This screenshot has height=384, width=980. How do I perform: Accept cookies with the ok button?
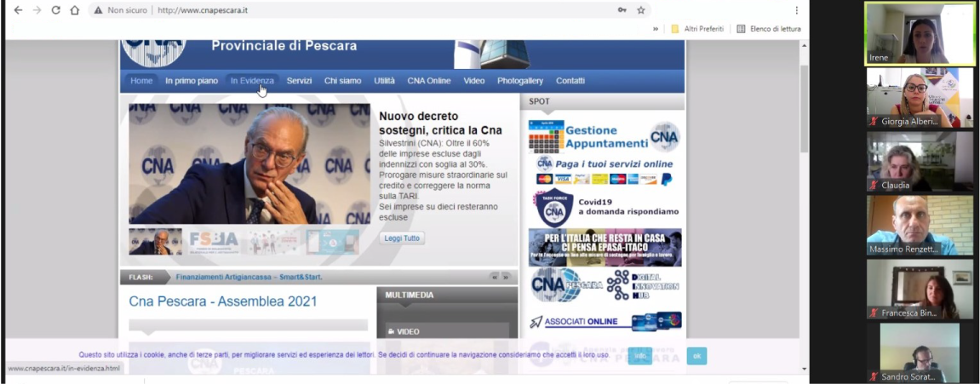click(x=696, y=356)
